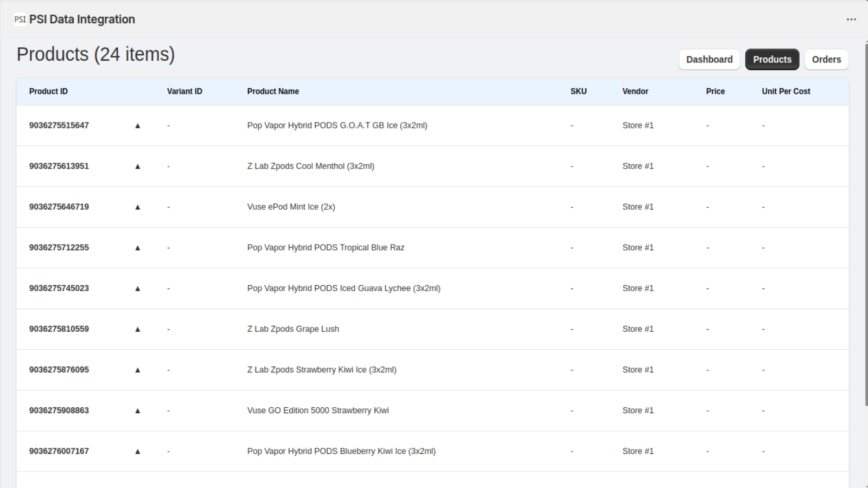Click Store #1 vendor in Cool Menthol row
This screenshot has height=488, width=868.
pyautogui.click(x=638, y=166)
